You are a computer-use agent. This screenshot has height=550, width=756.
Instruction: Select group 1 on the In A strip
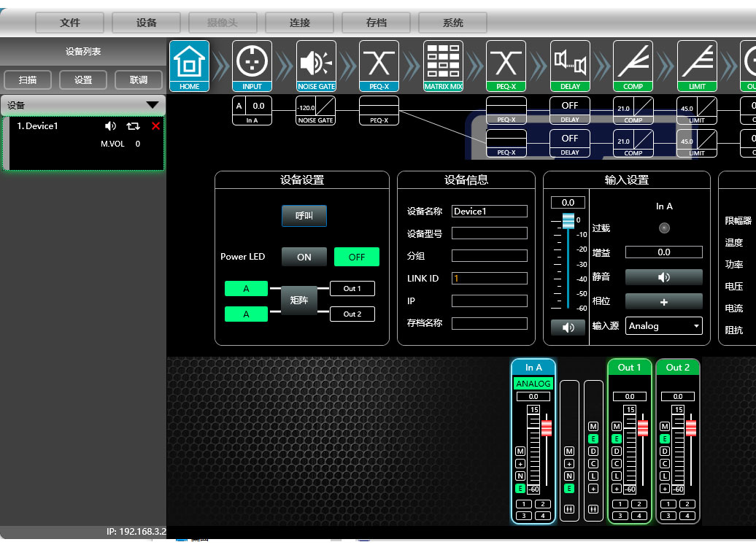pos(524,504)
